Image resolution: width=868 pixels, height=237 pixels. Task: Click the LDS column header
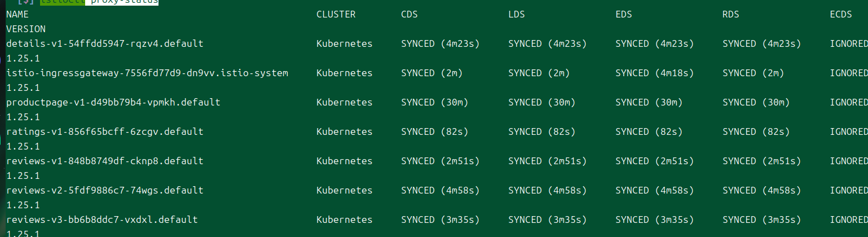517,15
